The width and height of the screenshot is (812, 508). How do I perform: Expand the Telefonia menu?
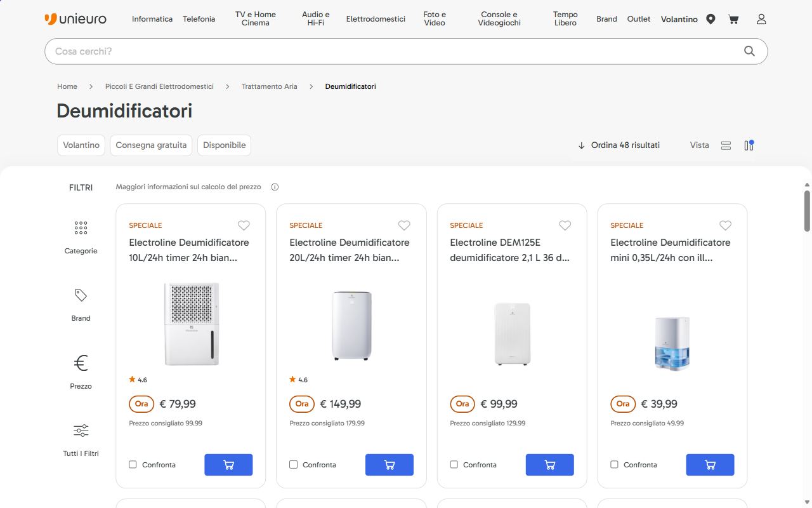199,19
